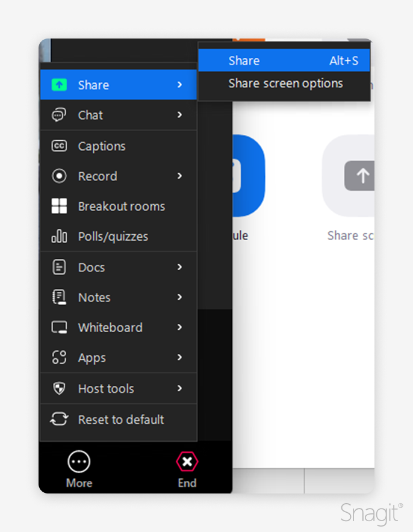The height and width of the screenshot is (532, 413).
Task: Click the Record circle icon
Action: coord(59,176)
